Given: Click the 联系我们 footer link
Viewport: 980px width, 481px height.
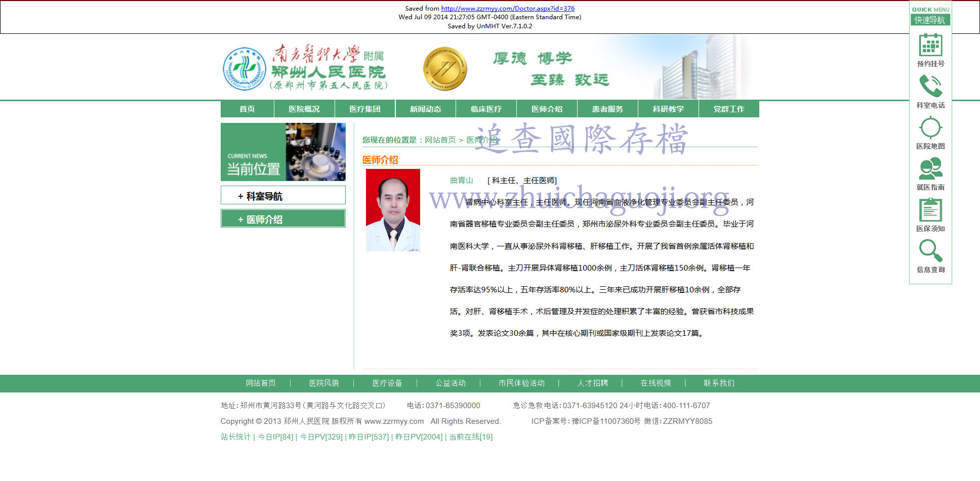Looking at the screenshot, I should pos(719,383).
